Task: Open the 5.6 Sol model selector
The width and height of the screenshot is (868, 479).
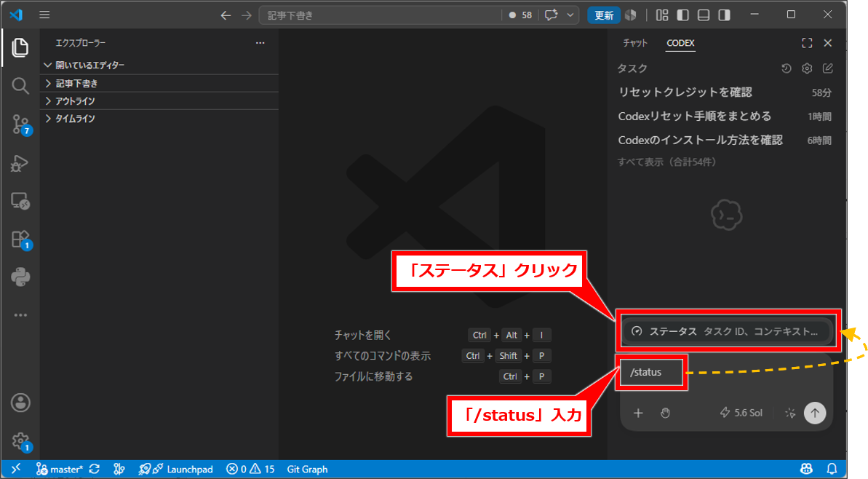Action: (741, 413)
